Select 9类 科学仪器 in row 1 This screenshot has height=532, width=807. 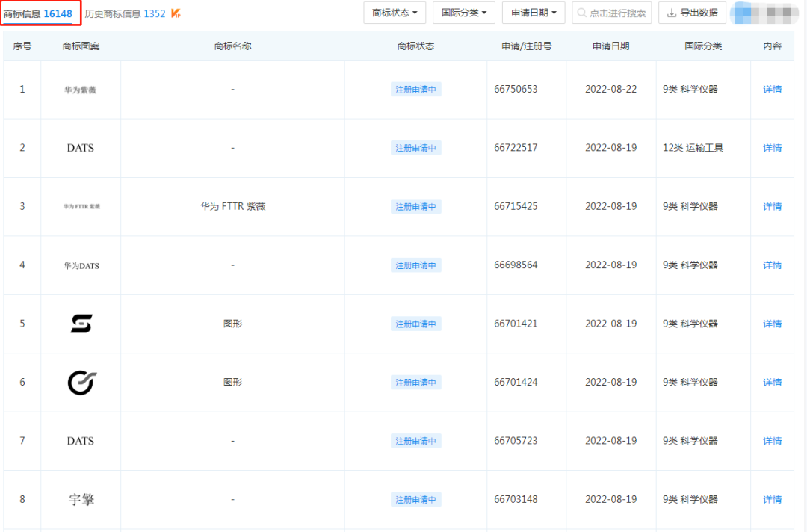click(690, 90)
